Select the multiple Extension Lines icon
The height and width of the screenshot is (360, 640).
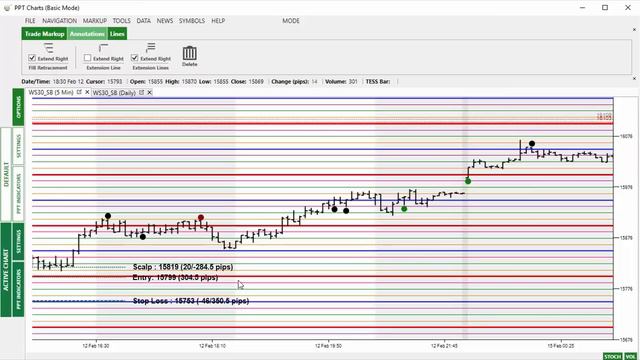(x=151, y=47)
